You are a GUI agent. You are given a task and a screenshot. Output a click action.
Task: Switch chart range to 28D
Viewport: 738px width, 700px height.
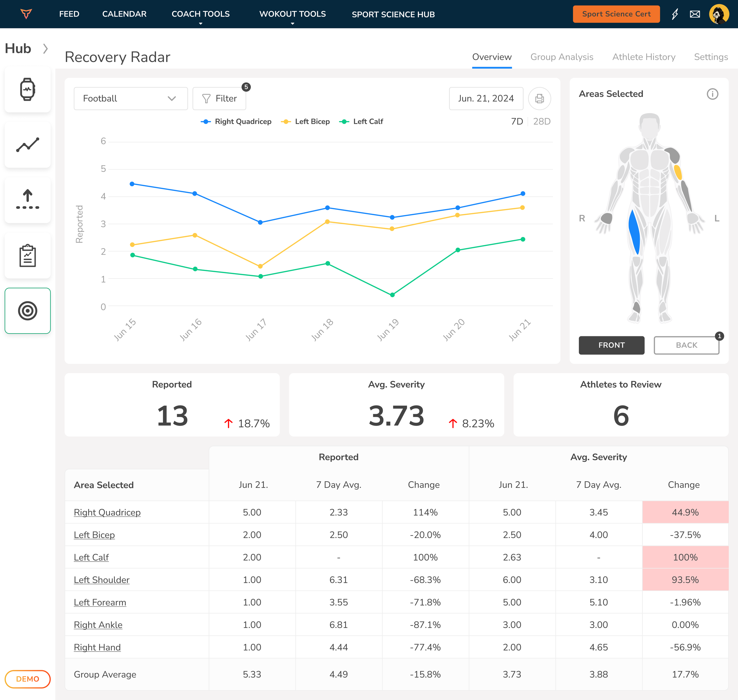click(x=542, y=122)
